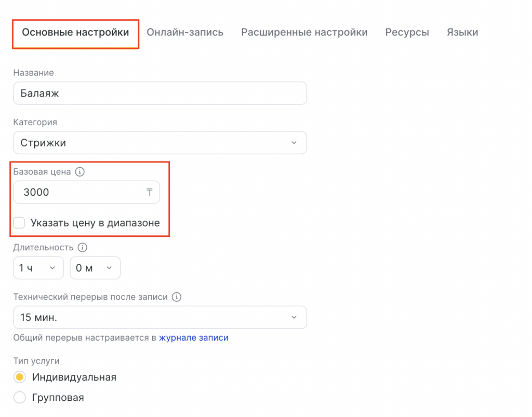Open the Расширенные настройки tab
The width and height of the screenshot is (532, 417).
click(304, 32)
